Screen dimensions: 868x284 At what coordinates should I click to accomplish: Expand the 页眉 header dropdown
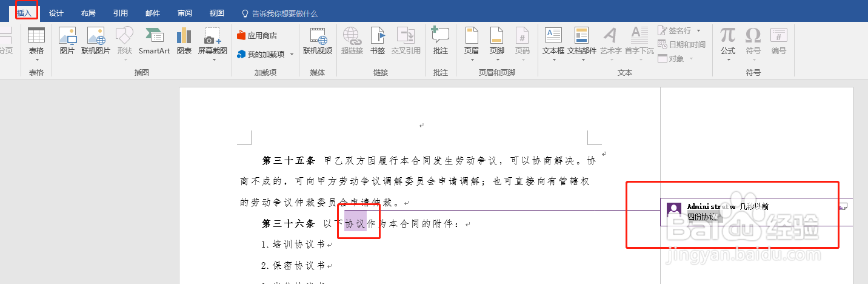point(471,59)
